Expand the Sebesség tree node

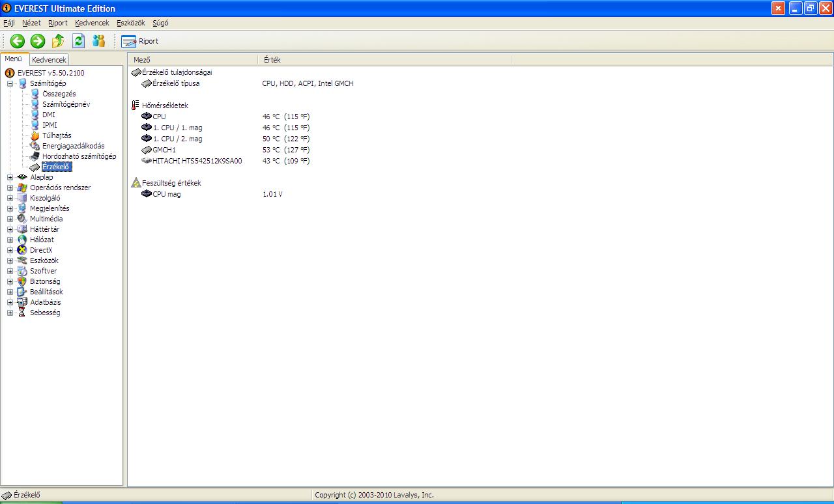point(10,313)
